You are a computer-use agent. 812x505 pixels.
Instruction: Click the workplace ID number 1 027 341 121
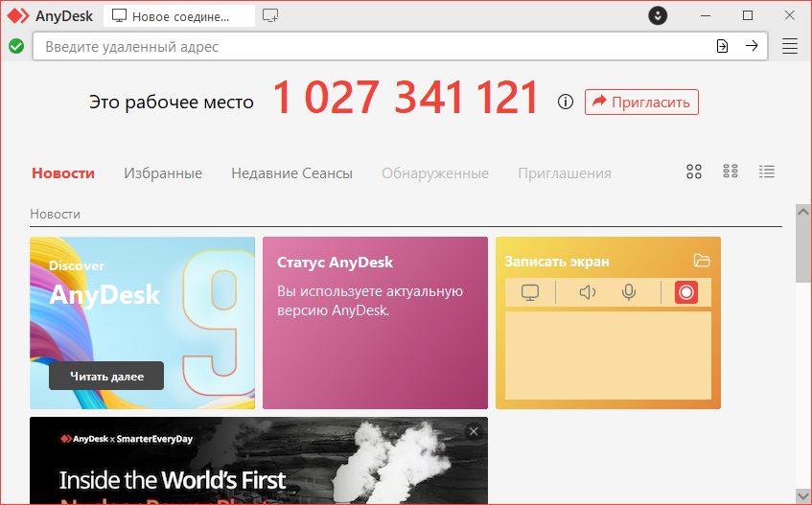pos(406,98)
